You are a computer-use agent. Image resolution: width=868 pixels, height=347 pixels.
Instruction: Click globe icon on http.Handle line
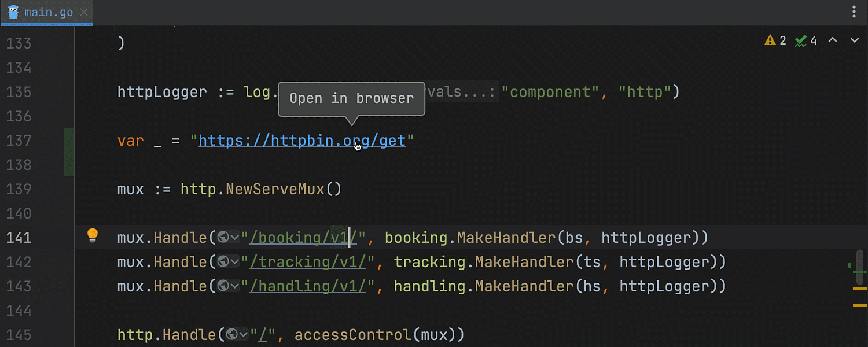click(233, 335)
